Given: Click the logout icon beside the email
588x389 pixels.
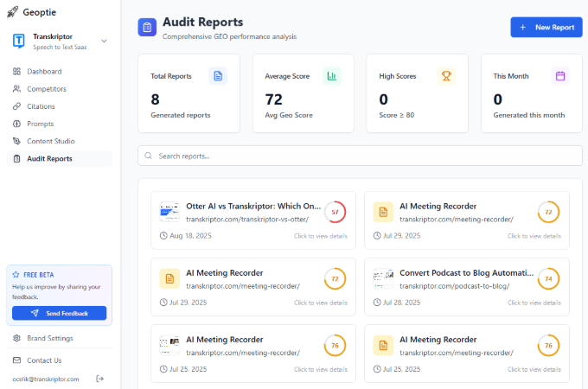Looking at the screenshot, I should point(100,379).
